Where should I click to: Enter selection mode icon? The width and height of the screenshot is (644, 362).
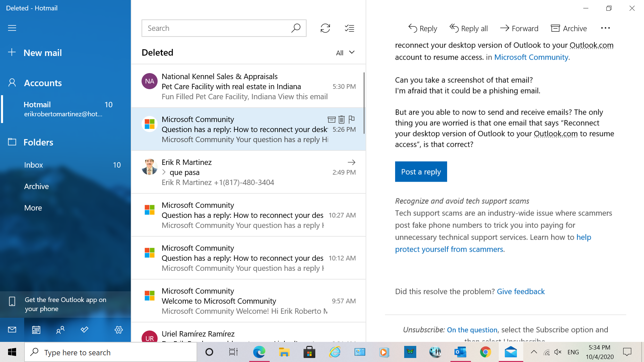(350, 28)
